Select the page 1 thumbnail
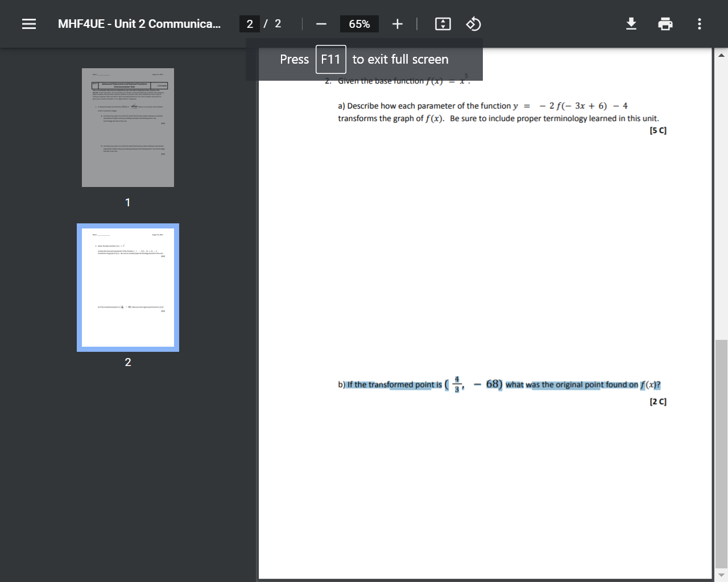 pos(127,127)
